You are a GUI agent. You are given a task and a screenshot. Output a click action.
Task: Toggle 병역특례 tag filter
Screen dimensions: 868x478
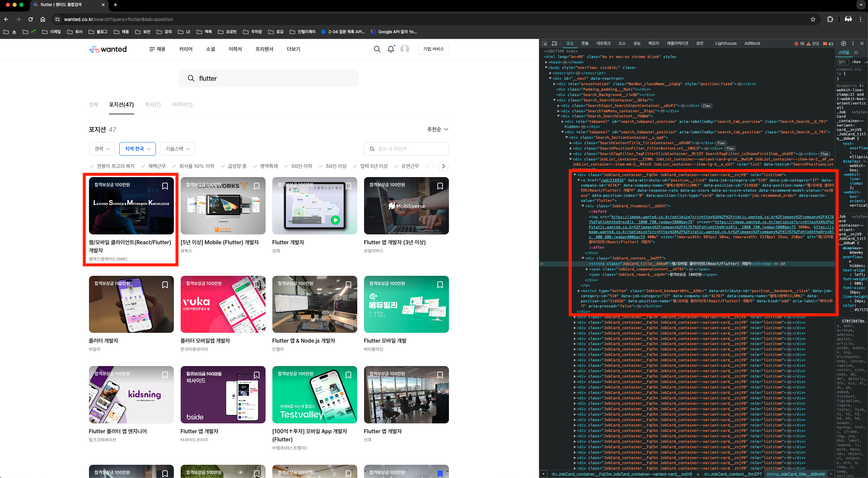(265, 166)
